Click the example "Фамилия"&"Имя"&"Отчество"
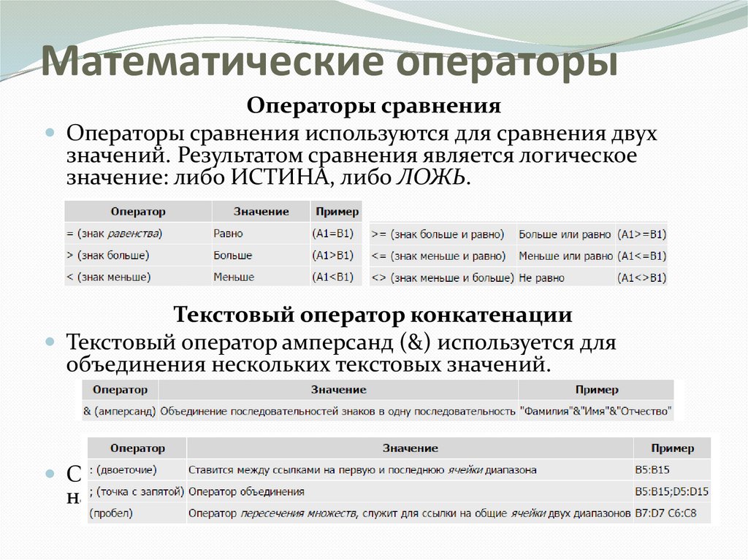748x560 pixels. (596, 411)
